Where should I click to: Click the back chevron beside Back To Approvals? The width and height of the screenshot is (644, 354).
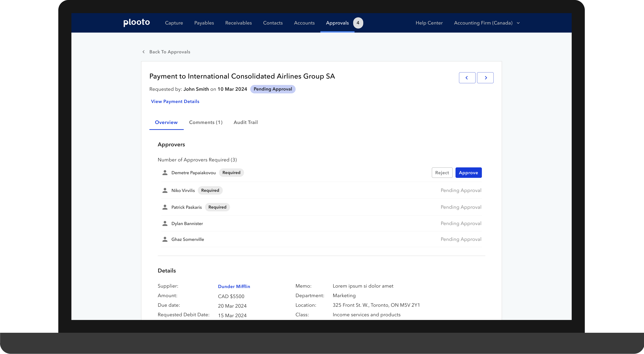144,52
